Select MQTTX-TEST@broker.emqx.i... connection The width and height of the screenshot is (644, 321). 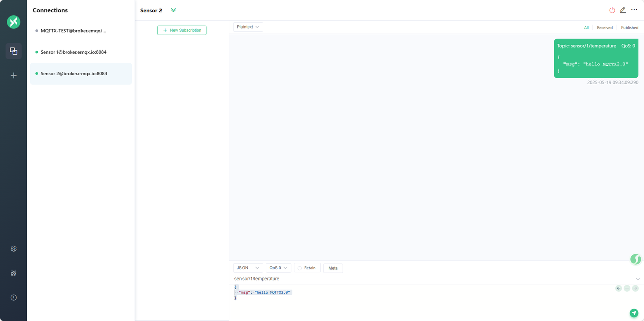[x=81, y=31]
